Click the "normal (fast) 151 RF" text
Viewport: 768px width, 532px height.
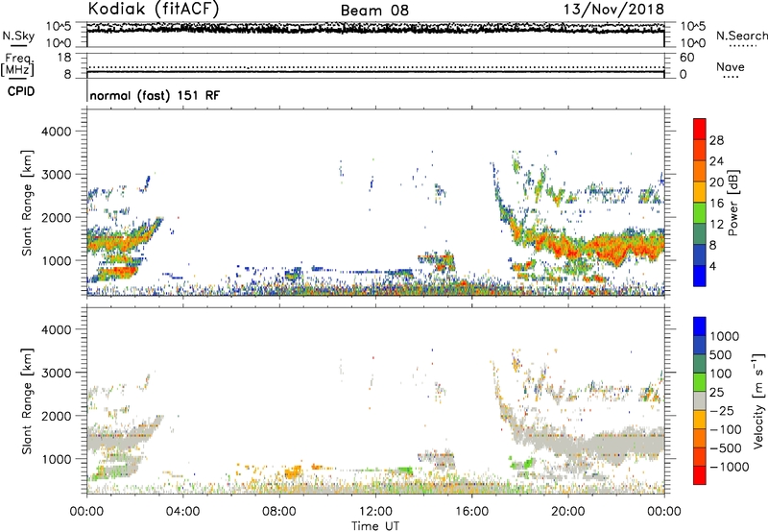coord(155,95)
